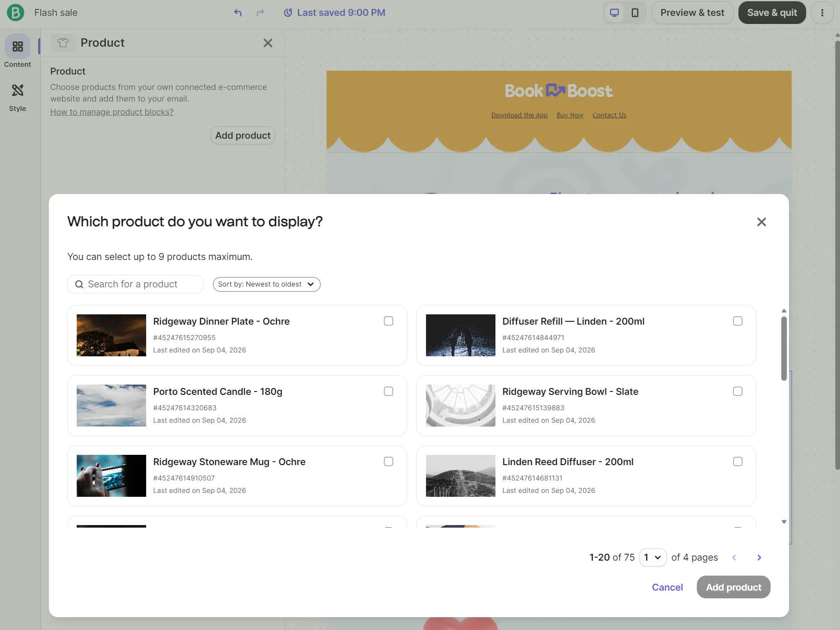The width and height of the screenshot is (840, 630).
Task: Click the Flash sale campaign title
Action: pyautogui.click(x=56, y=13)
